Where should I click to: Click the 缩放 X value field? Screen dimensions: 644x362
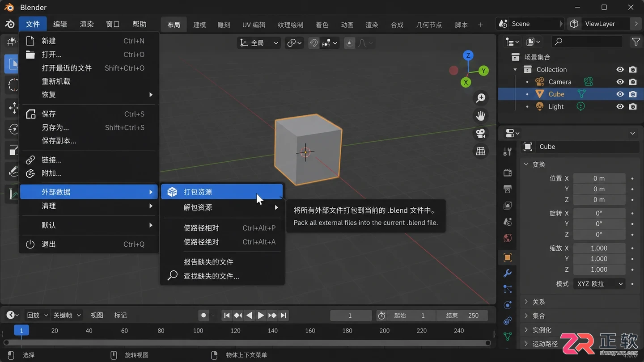(599, 248)
